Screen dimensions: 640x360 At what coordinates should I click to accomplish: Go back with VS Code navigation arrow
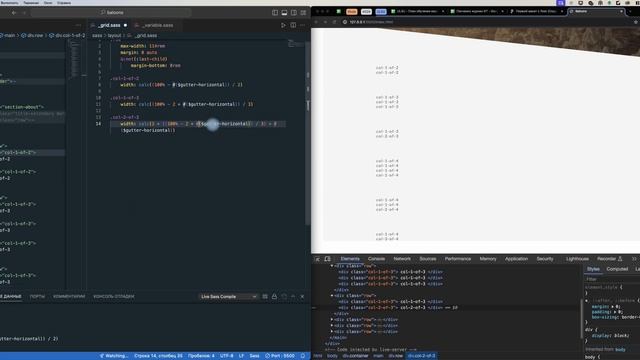(x=14, y=13)
